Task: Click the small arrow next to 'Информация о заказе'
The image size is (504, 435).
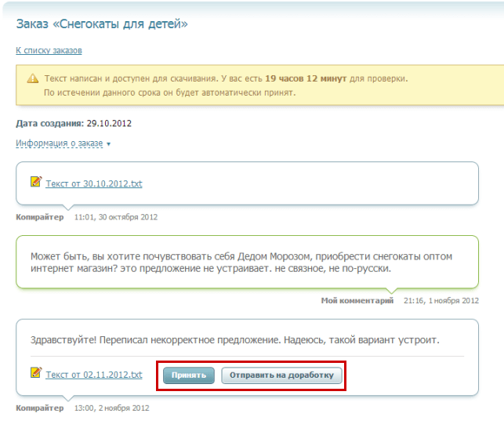Action: tap(109, 144)
